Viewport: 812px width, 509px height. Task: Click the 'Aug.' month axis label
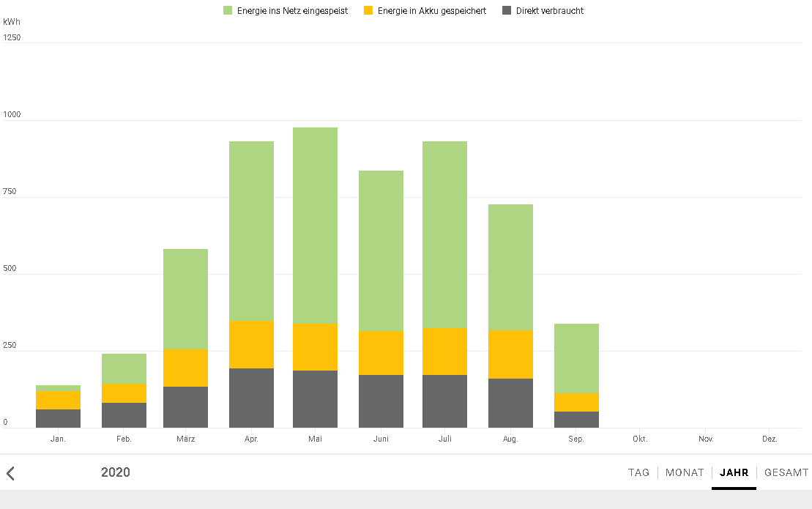pos(510,439)
